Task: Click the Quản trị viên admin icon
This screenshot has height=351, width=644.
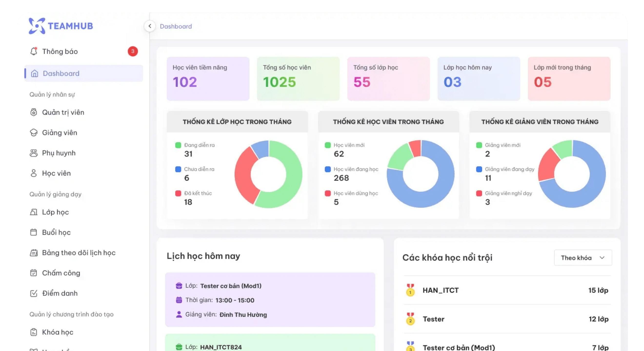Action: [34, 112]
